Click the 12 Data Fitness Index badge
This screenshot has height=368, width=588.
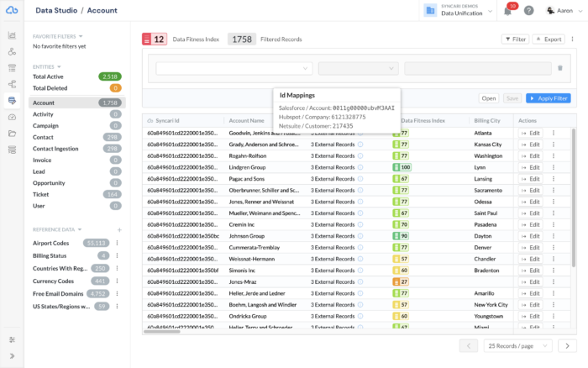pos(155,39)
